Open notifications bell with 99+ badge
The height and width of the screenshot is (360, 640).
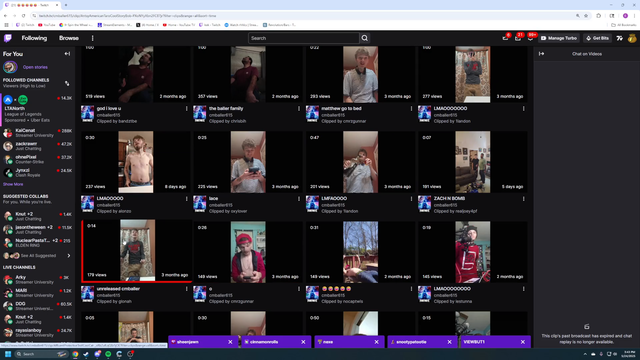[530, 38]
